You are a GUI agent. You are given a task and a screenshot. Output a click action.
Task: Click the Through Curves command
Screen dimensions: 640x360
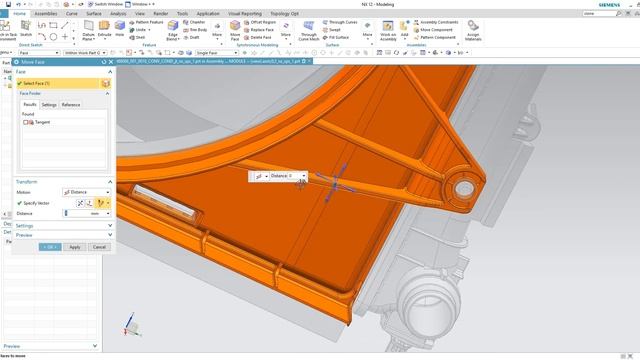pyautogui.click(x=340, y=22)
